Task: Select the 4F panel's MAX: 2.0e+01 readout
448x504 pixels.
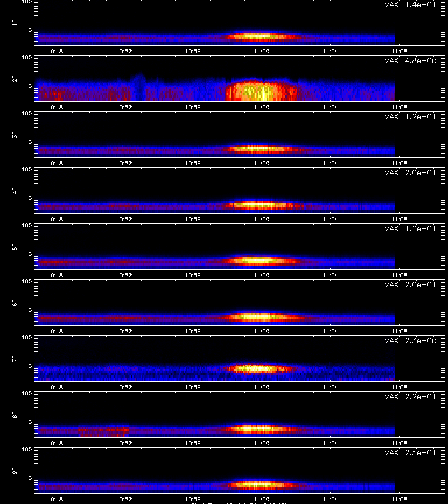Action: pos(410,172)
